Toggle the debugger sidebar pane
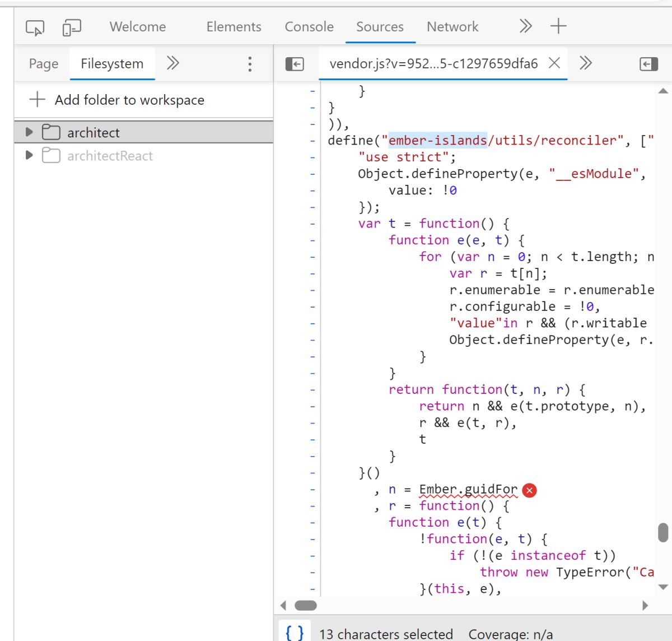 pos(648,64)
